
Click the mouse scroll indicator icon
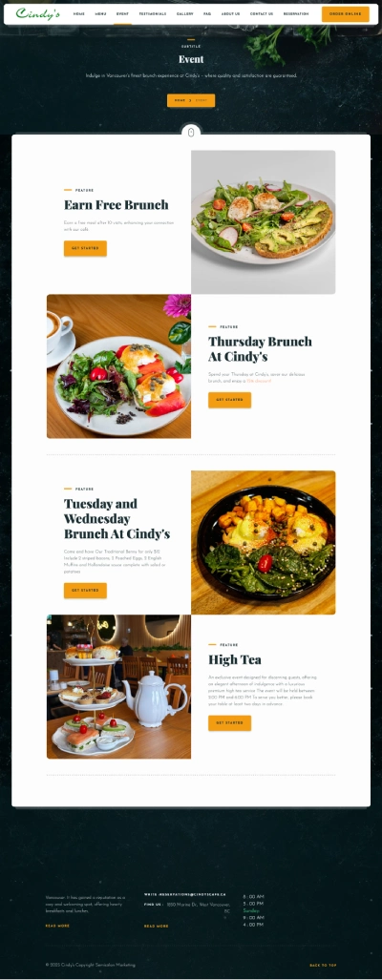click(191, 133)
